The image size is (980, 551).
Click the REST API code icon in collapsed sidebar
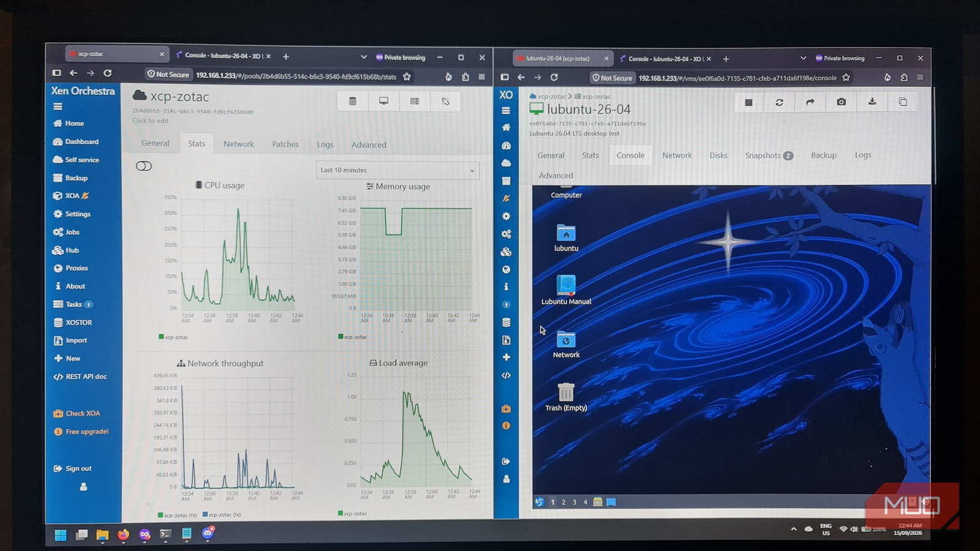click(x=506, y=375)
